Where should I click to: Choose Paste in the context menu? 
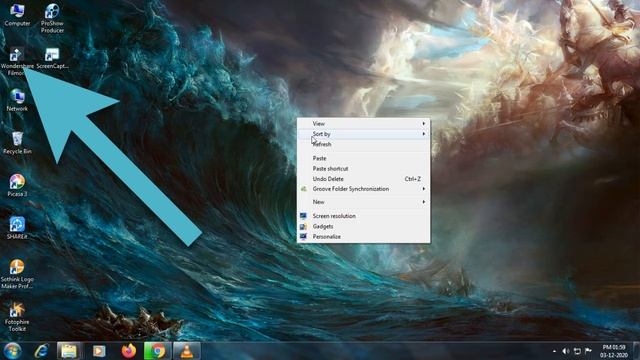point(363,158)
